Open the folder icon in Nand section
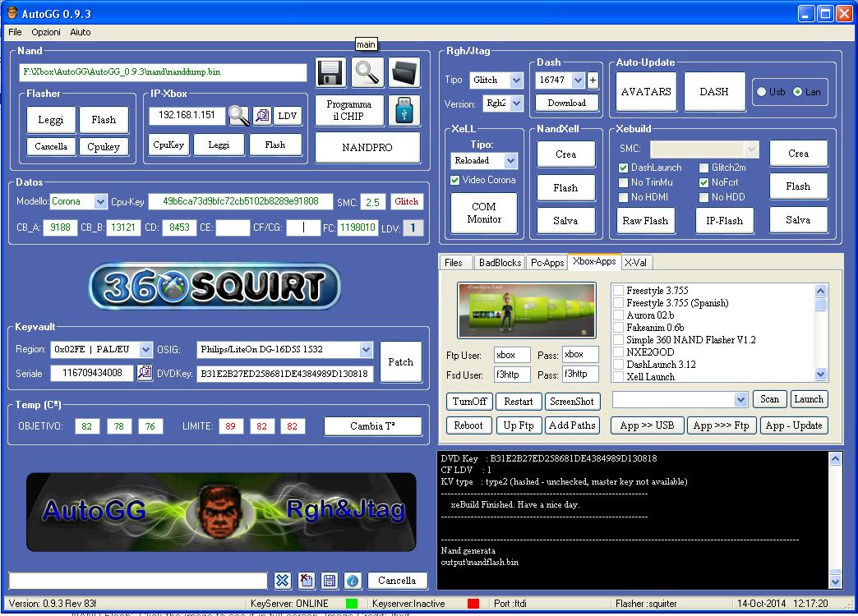Image resolution: width=858 pixels, height=616 pixels. point(404,73)
